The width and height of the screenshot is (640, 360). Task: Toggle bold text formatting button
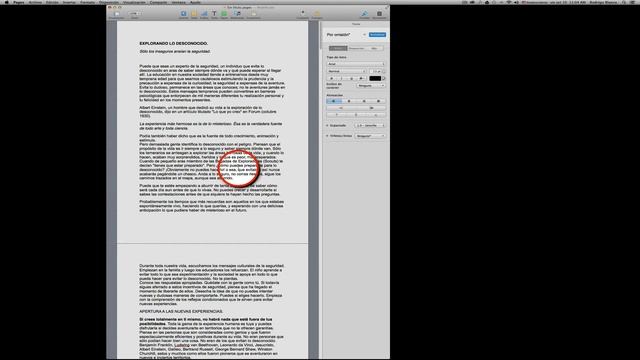(x=331, y=78)
